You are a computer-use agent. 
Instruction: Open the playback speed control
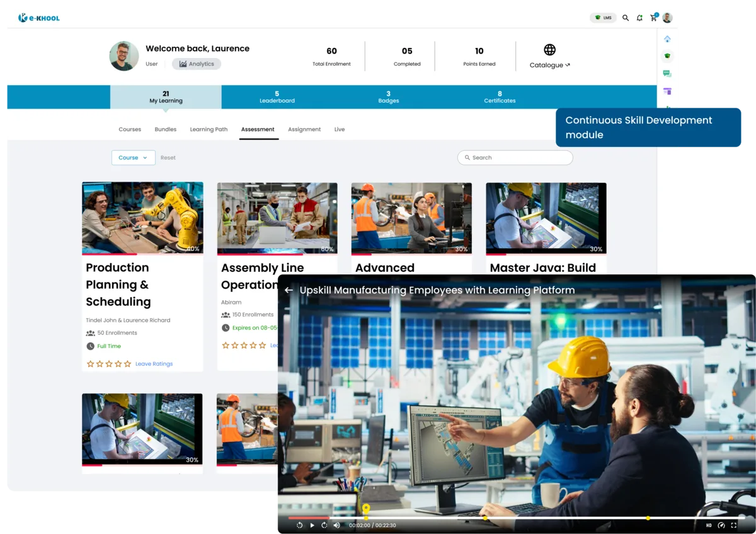click(720, 525)
